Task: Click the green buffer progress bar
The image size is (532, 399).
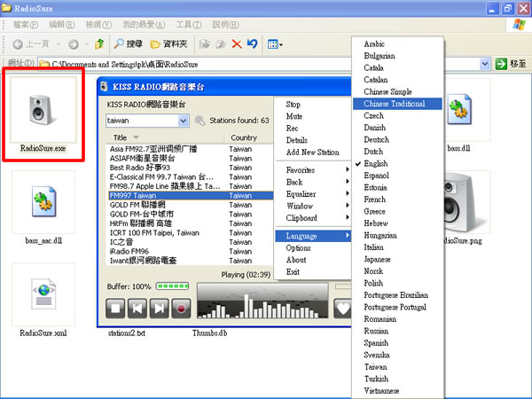Action: click(172, 286)
